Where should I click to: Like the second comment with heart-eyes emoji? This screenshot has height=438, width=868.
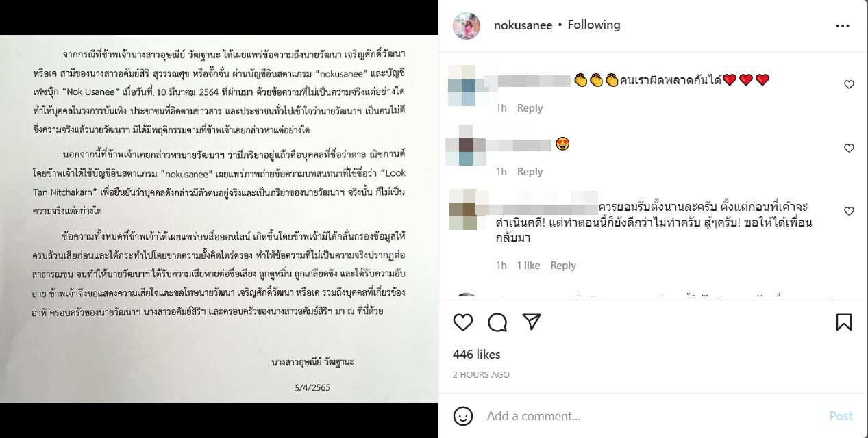[849, 149]
